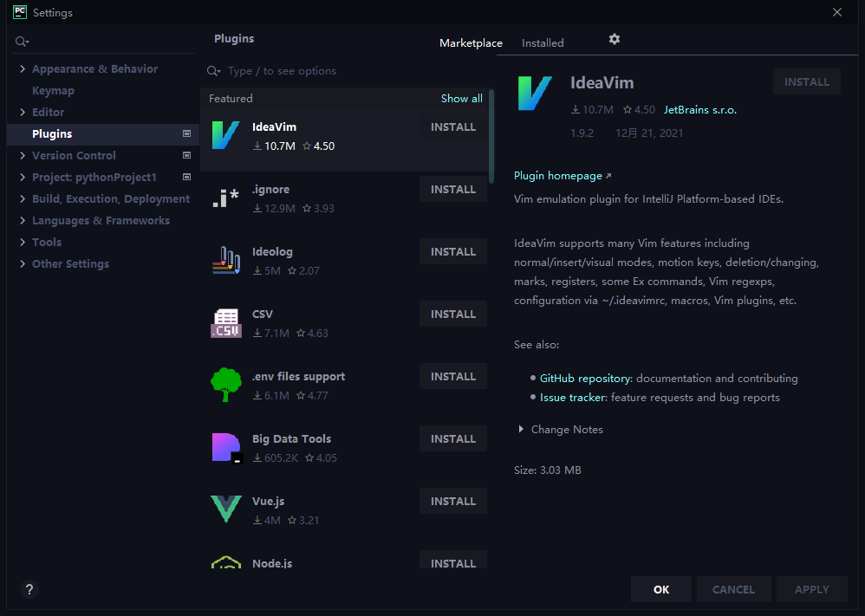
Task: Click the Featured section header
Action: click(x=231, y=98)
